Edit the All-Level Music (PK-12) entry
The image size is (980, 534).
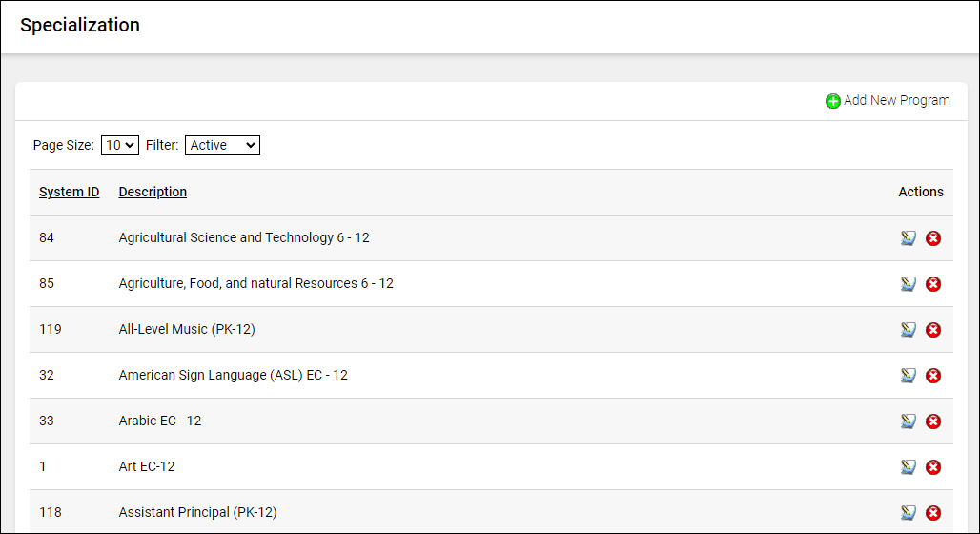tap(909, 330)
